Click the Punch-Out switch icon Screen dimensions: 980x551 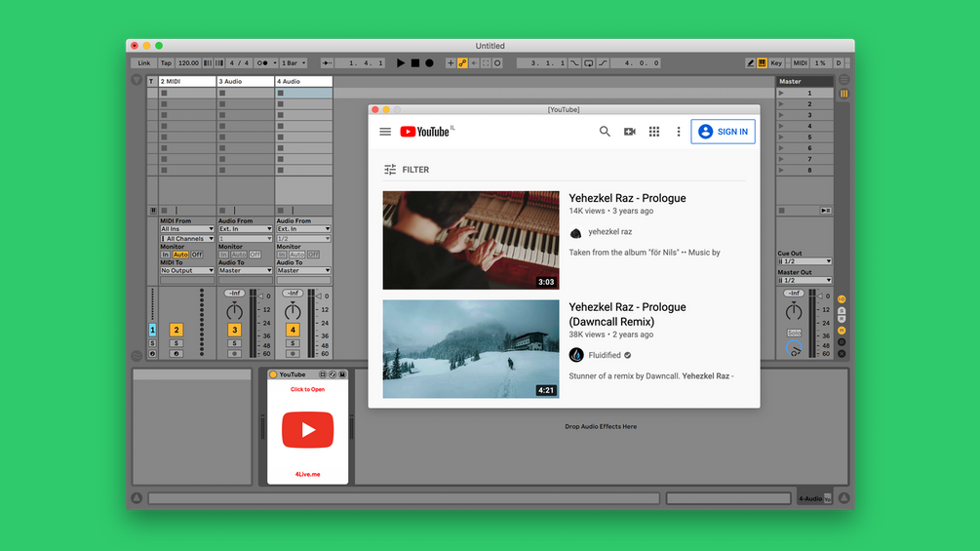604,63
